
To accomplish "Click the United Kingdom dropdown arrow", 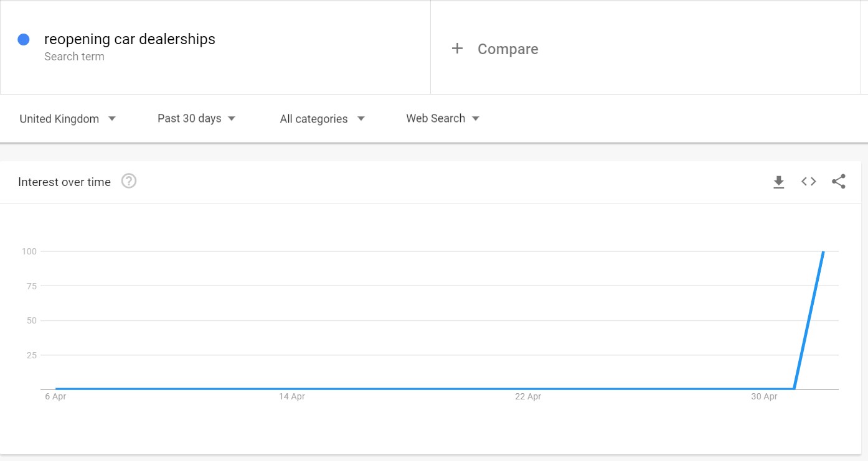I will click(112, 119).
